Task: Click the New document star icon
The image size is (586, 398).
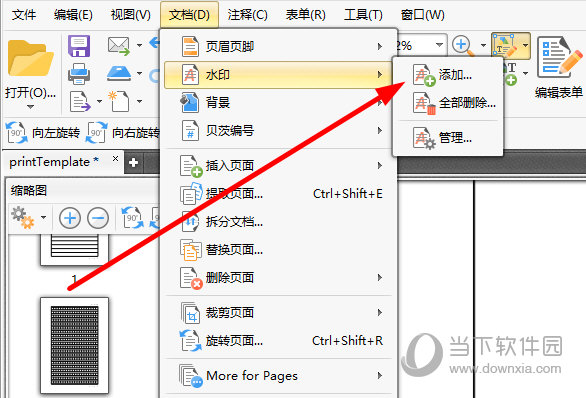Action: pyautogui.click(x=119, y=101)
